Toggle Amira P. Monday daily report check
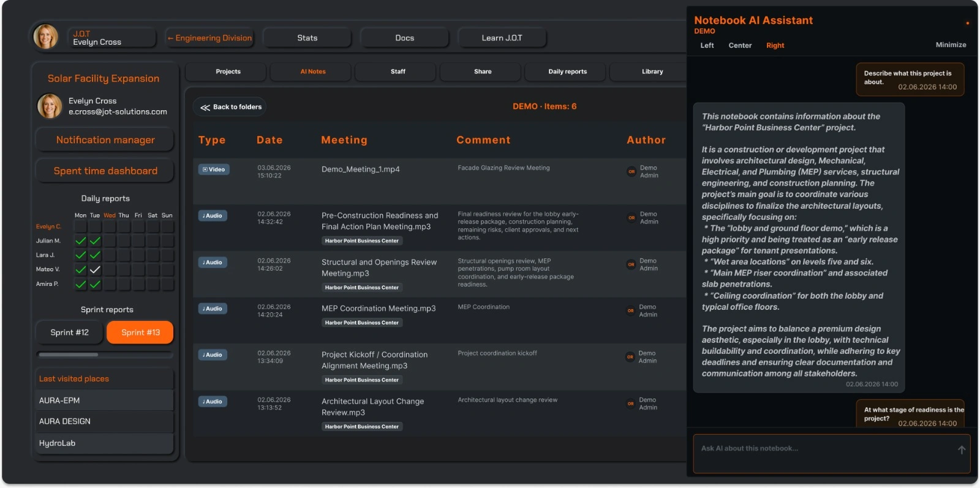The height and width of the screenshot is (488, 980). [x=80, y=284]
